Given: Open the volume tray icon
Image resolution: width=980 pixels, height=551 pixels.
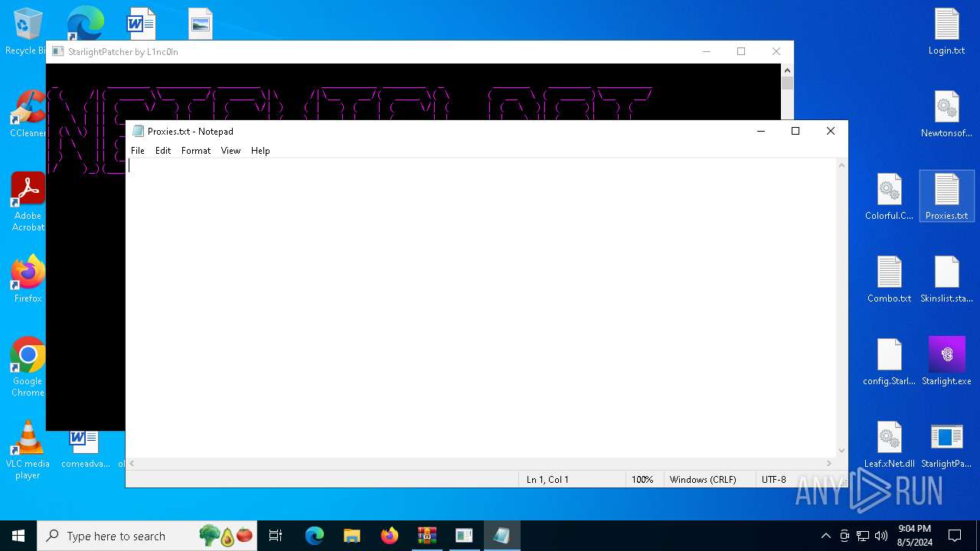Looking at the screenshot, I should pyautogui.click(x=881, y=536).
